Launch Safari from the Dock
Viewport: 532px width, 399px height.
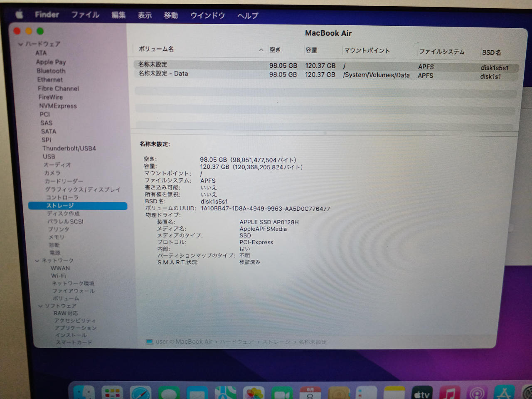click(x=140, y=393)
